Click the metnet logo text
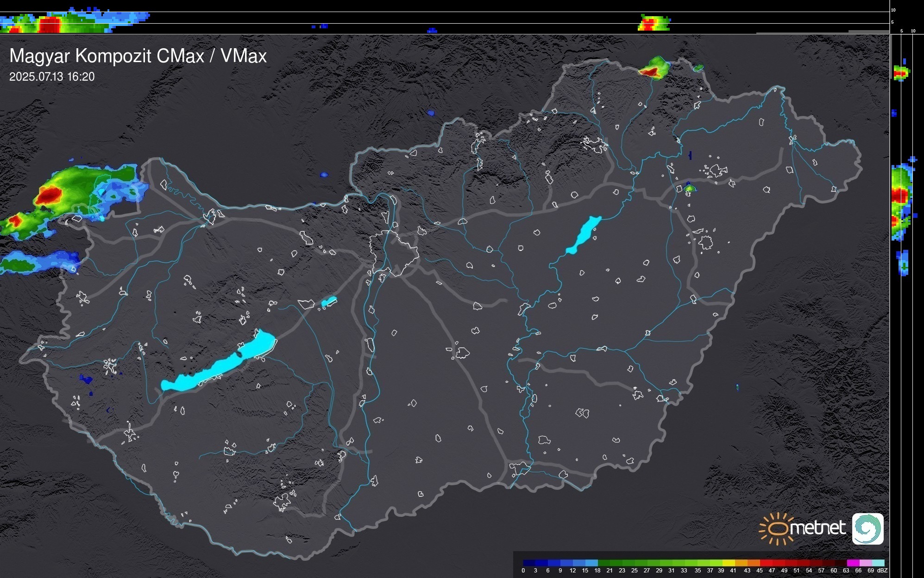Screen dimensions: 924x578 (x=817, y=528)
